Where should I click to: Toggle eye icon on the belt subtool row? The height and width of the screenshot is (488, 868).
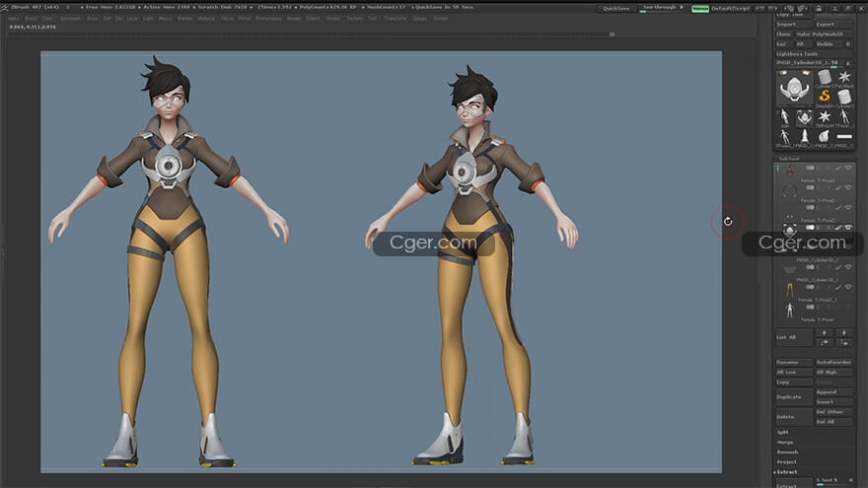[x=848, y=267]
